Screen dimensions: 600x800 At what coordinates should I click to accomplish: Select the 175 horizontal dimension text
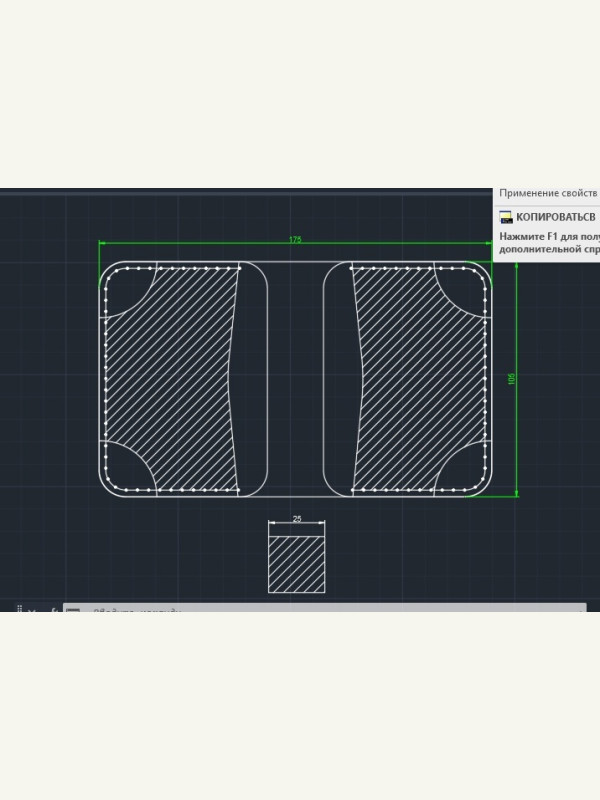point(295,240)
